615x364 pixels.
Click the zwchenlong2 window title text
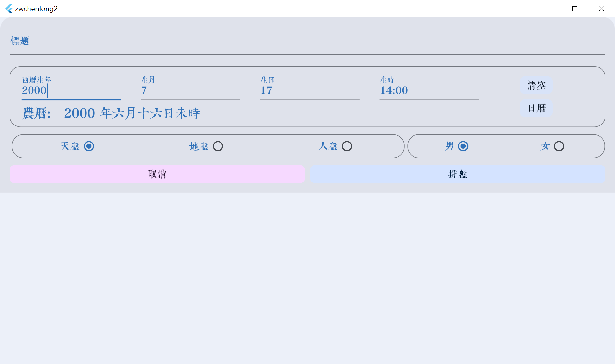point(36,9)
